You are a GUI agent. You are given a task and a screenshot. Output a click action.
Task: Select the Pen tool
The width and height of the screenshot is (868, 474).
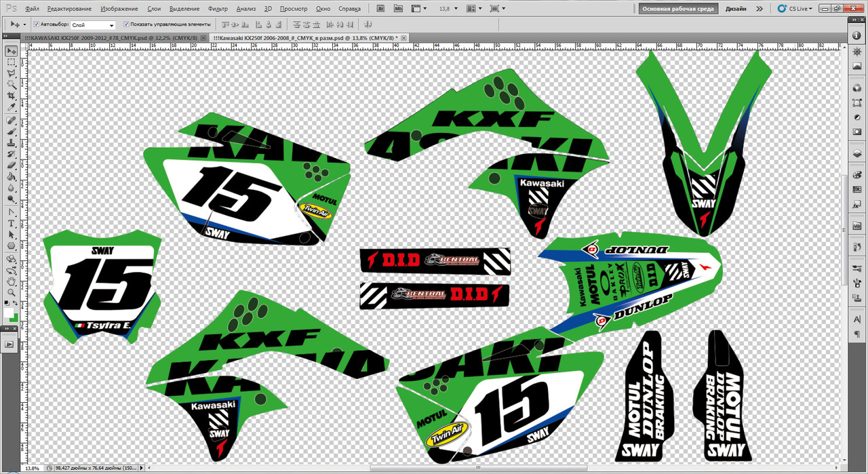[12, 212]
